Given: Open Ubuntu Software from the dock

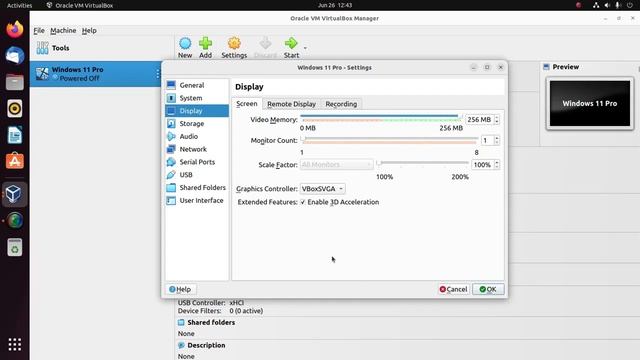Looking at the screenshot, I should (15, 161).
